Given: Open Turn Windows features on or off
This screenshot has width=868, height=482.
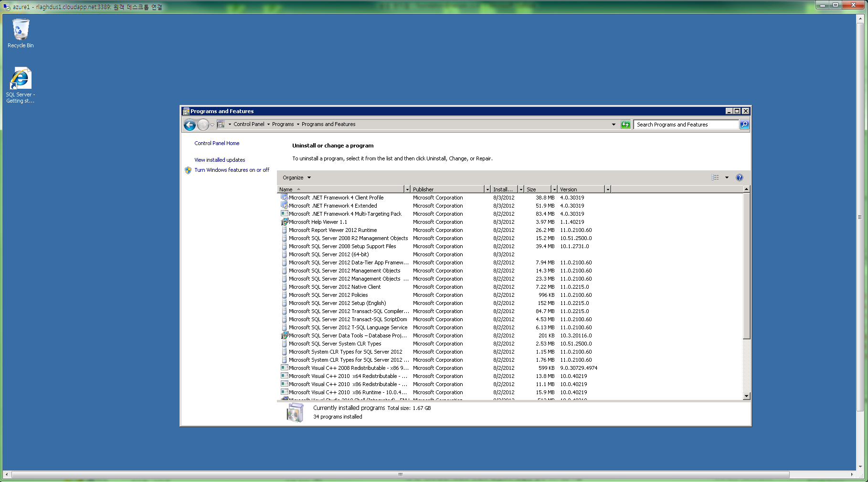Looking at the screenshot, I should coord(232,170).
